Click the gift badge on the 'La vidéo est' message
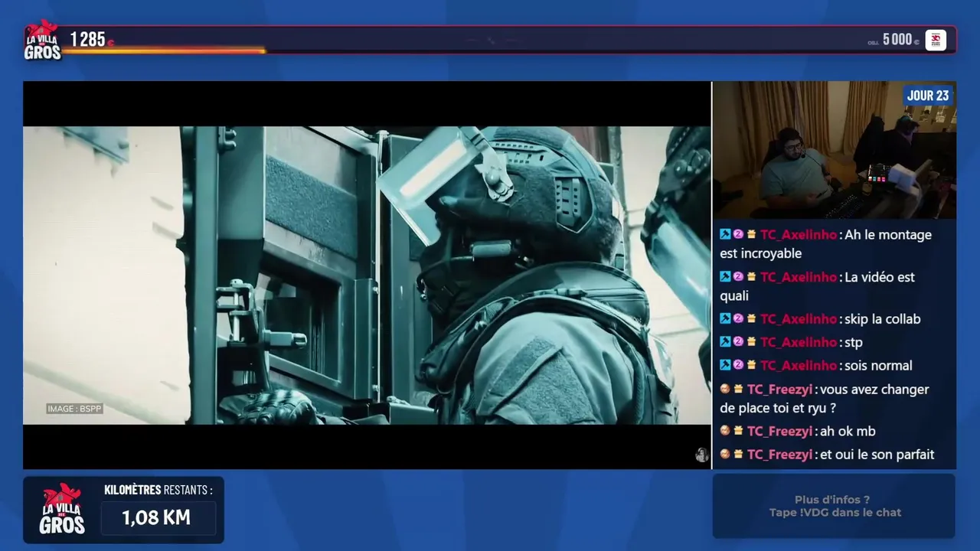 [751, 276]
